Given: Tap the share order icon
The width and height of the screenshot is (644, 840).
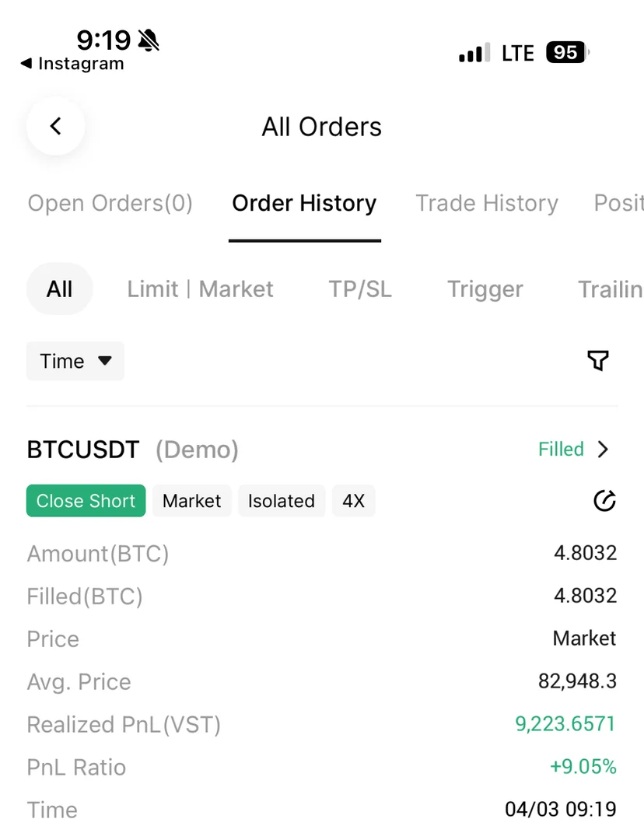Looking at the screenshot, I should coord(604,501).
